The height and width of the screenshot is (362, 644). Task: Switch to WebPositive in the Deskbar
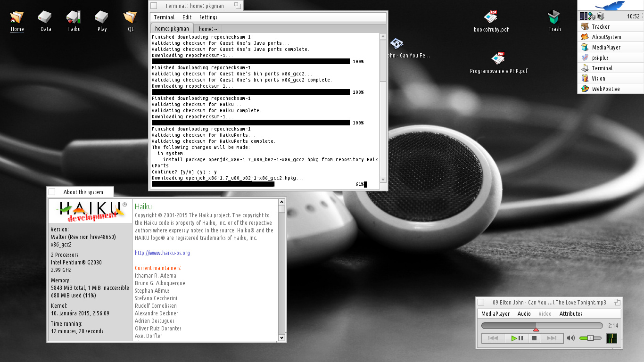[x=610, y=89]
